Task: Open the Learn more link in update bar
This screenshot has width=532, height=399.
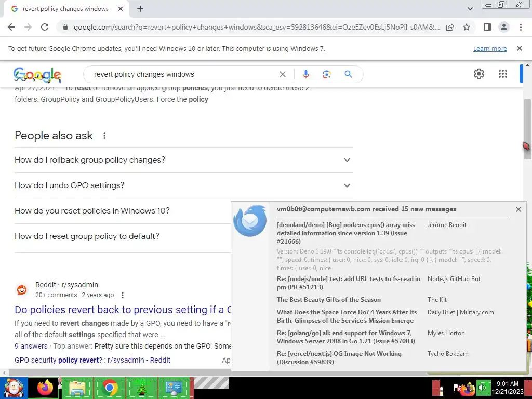Action: tap(490, 48)
